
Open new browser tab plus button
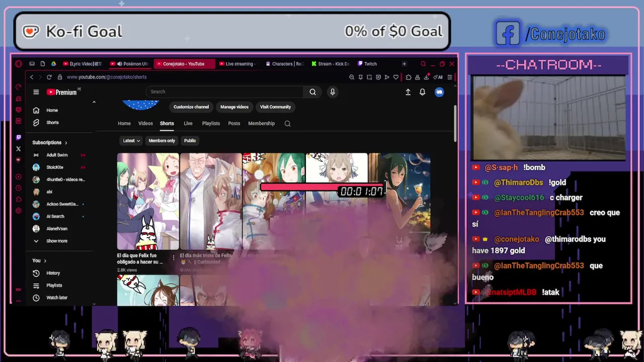click(x=404, y=64)
